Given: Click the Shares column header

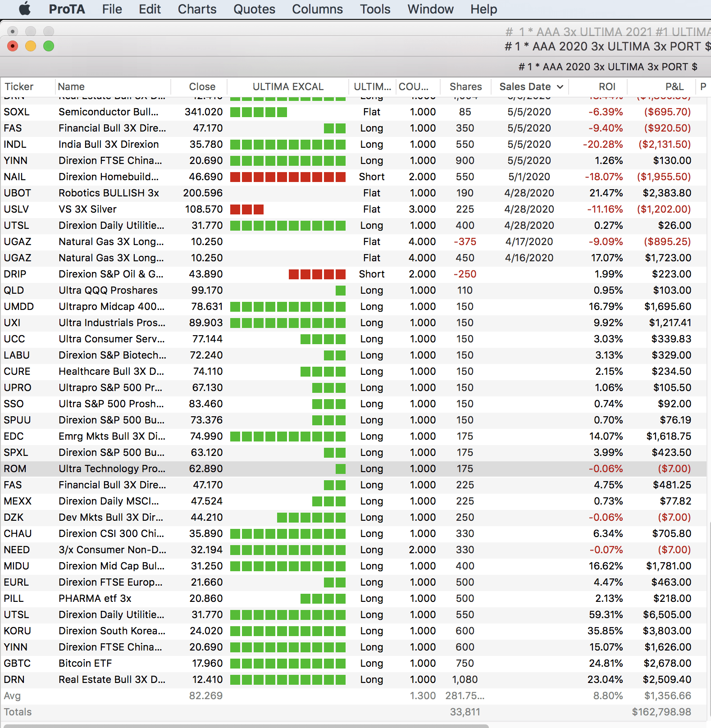Looking at the screenshot, I should click(465, 87).
